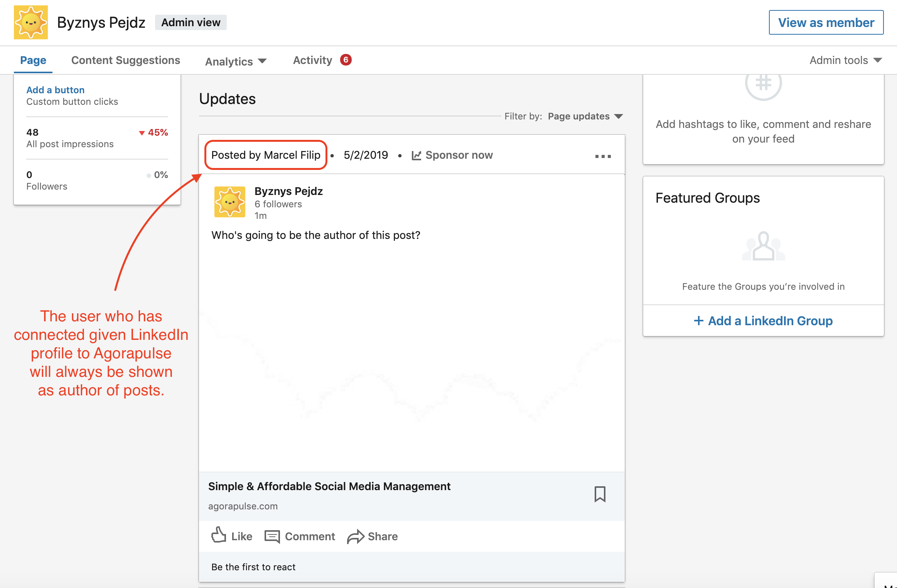Viewport: 897px width, 588px height.
Task: Click the 45% decrease indicator
Action: point(153,133)
